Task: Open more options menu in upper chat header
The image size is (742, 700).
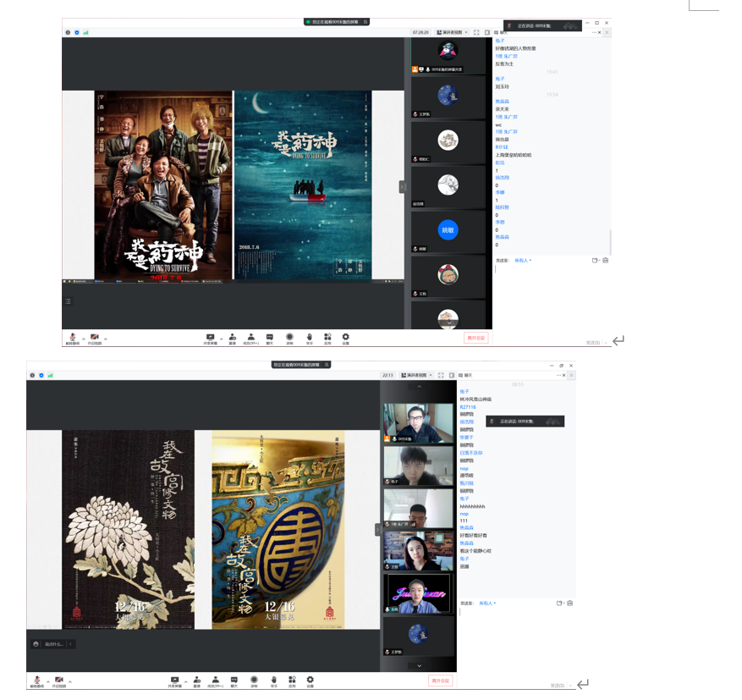Action: [x=600, y=32]
